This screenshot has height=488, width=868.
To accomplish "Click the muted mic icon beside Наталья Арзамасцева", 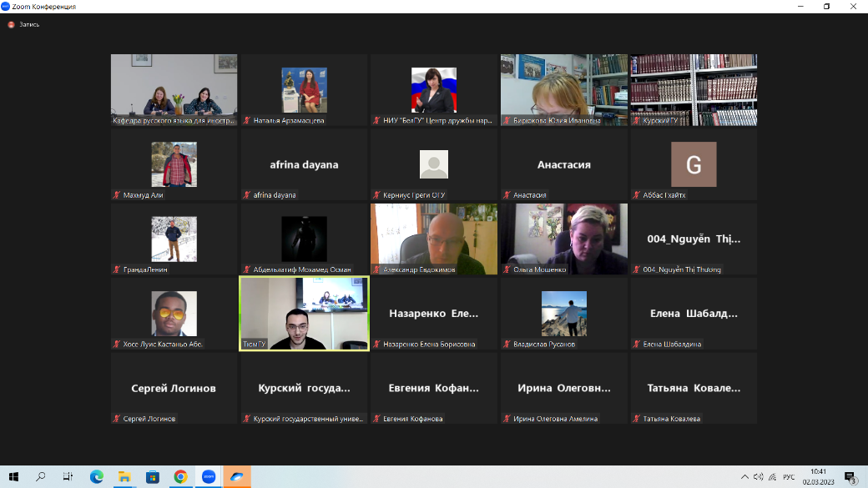I will [x=247, y=121].
